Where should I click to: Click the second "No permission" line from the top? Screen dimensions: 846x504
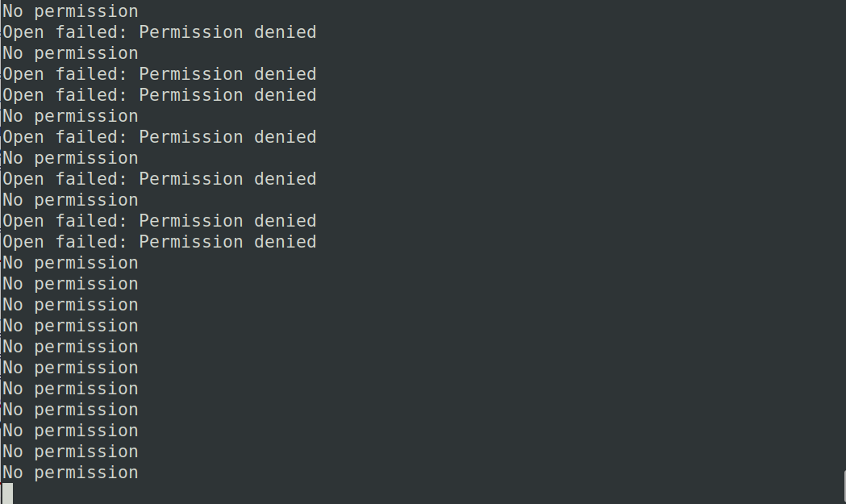point(70,53)
